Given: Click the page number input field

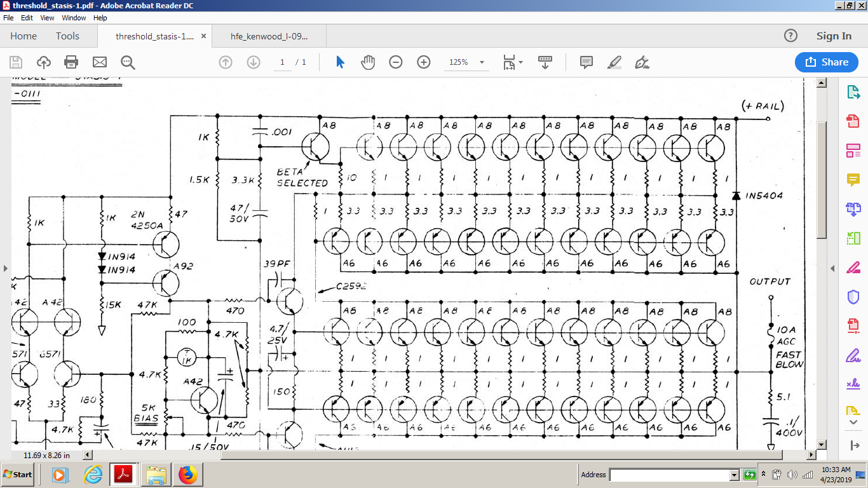Looking at the screenshot, I should [x=282, y=62].
